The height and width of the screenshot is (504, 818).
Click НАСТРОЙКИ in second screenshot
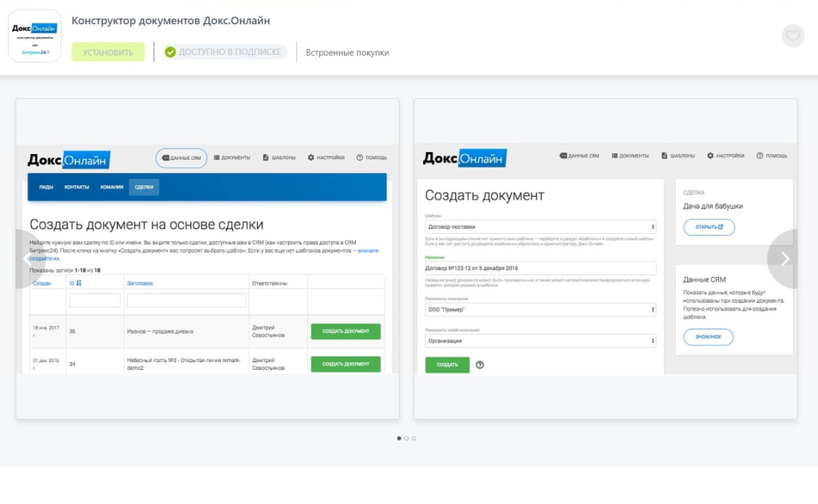click(x=725, y=156)
